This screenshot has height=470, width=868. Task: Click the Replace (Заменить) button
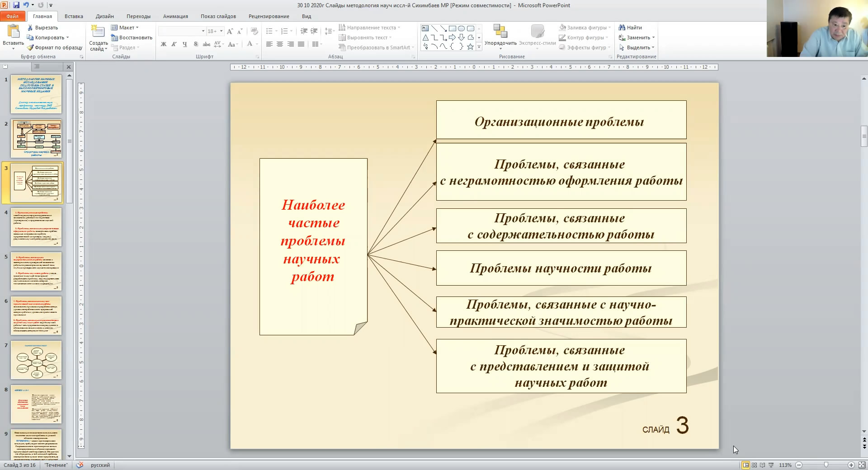[637, 38]
